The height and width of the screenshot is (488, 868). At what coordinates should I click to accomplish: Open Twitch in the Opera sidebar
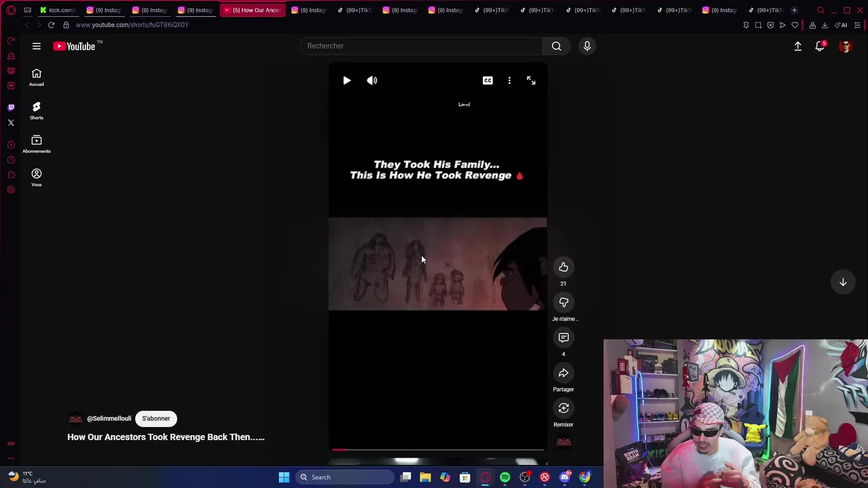(11, 107)
